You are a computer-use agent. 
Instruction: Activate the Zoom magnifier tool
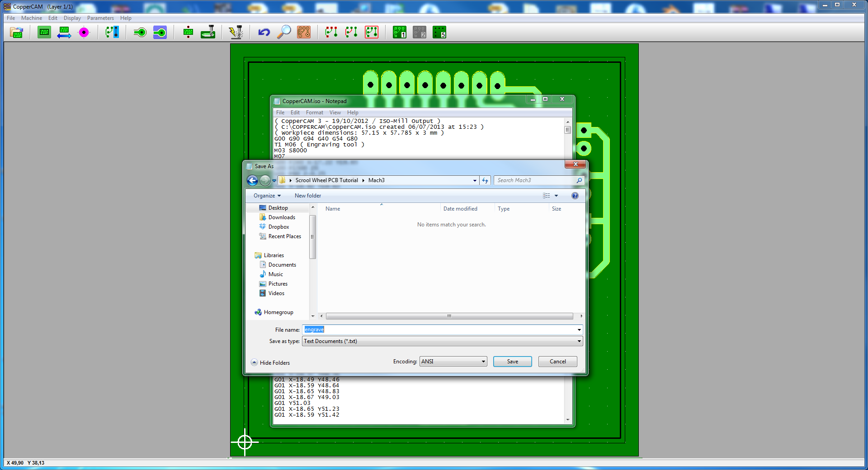pyautogui.click(x=283, y=32)
